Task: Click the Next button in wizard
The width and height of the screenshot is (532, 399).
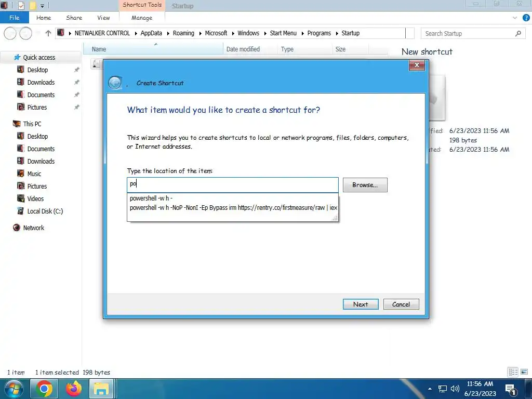Action: (361, 304)
